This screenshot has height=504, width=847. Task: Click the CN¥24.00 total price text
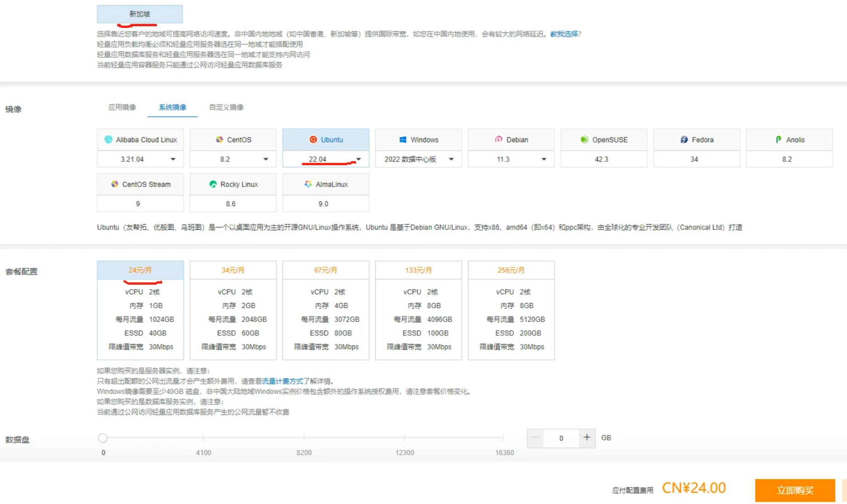(x=694, y=488)
